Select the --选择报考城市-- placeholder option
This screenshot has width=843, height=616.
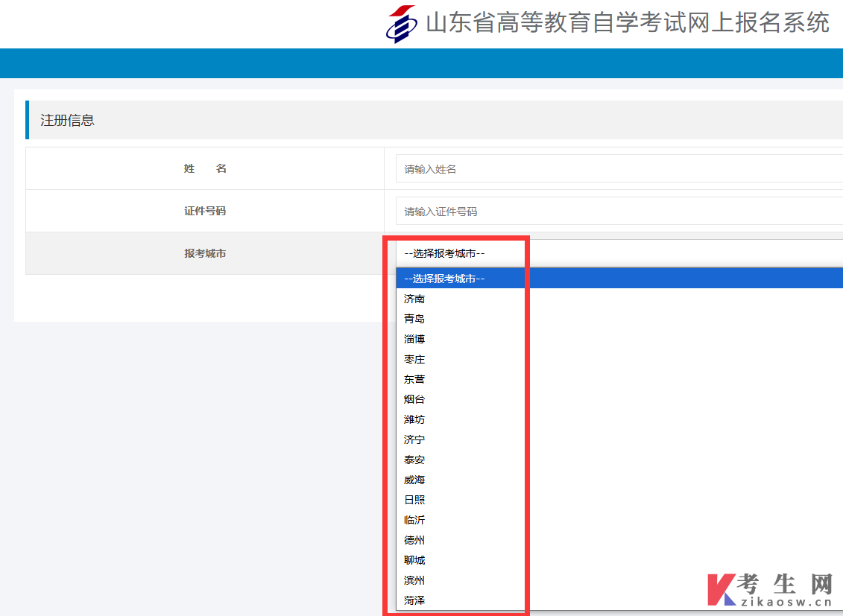click(619, 278)
